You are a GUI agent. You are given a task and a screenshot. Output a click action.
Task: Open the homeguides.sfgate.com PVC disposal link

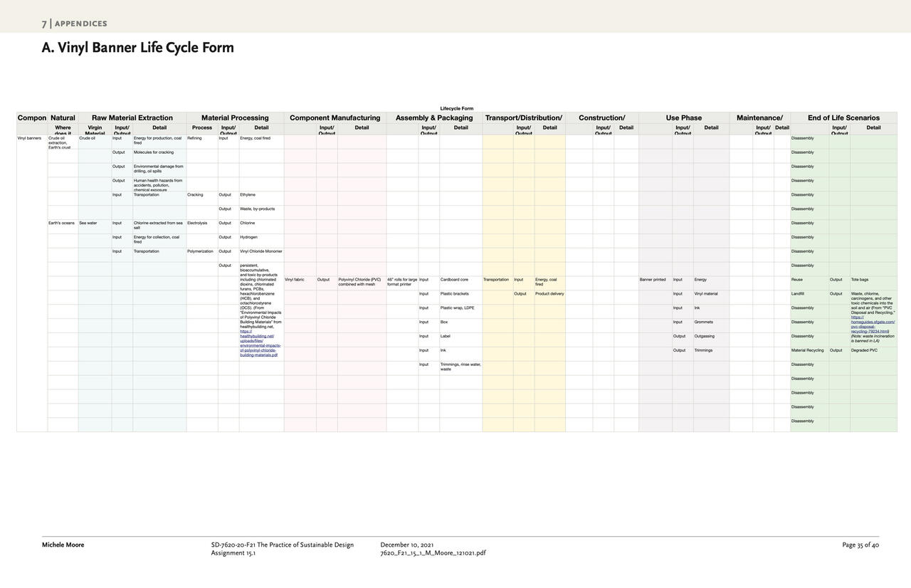pyautogui.click(x=873, y=324)
